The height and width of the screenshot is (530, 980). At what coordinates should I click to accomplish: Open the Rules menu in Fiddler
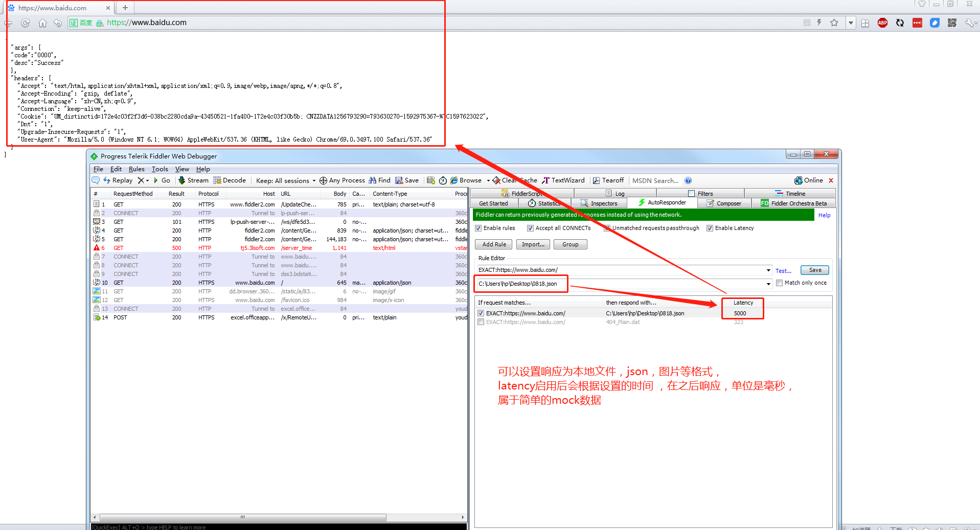(136, 169)
